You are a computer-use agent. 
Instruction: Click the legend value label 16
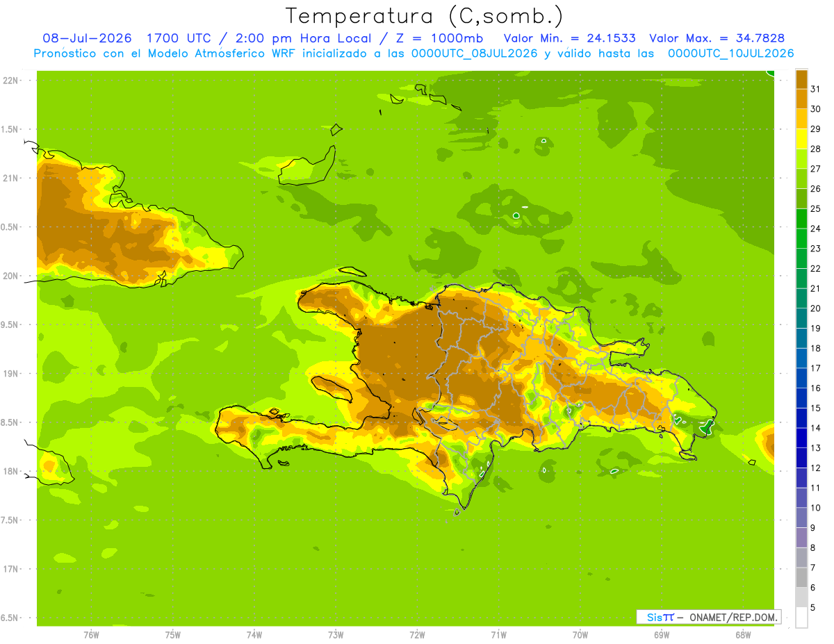pos(816,388)
